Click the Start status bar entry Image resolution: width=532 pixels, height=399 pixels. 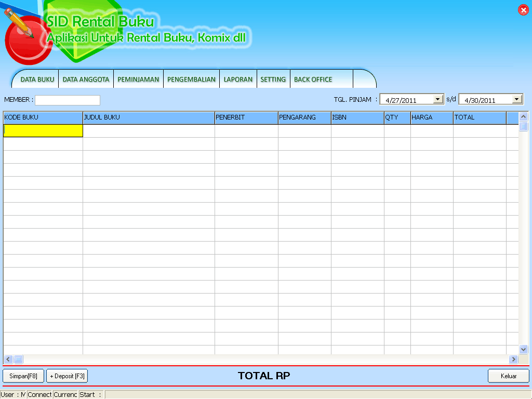point(91,395)
